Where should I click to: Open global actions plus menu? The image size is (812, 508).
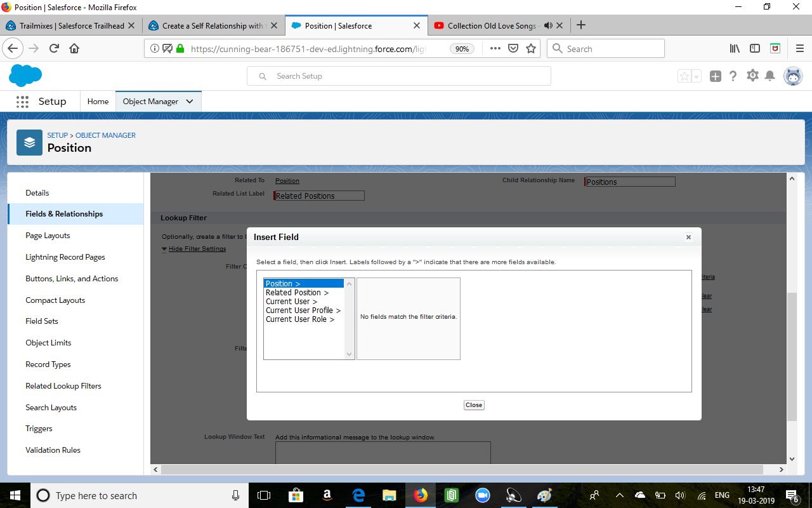716,76
